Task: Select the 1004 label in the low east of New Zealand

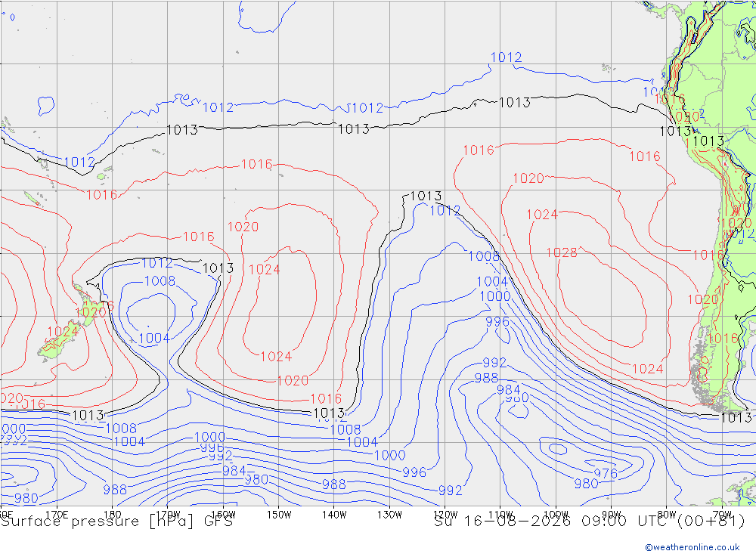Action: click(154, 339)
